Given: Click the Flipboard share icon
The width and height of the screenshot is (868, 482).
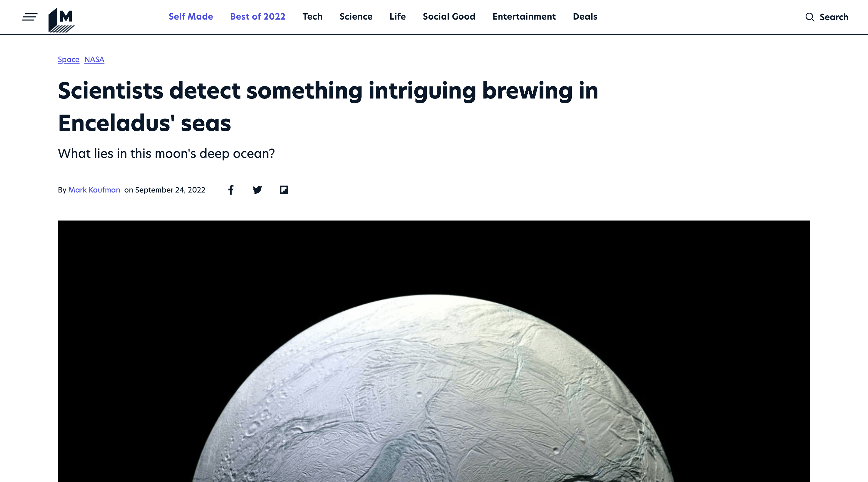Looking at the screenshot, I should [x=283, y=189].
